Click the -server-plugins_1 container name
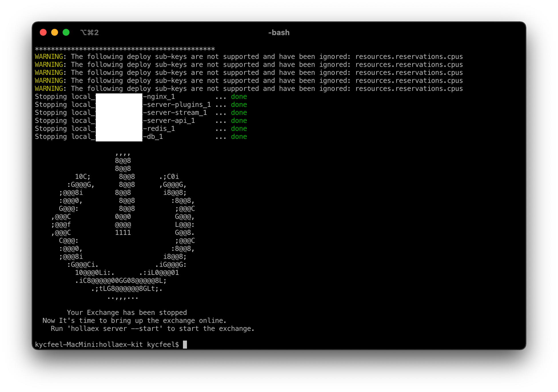 177,105
